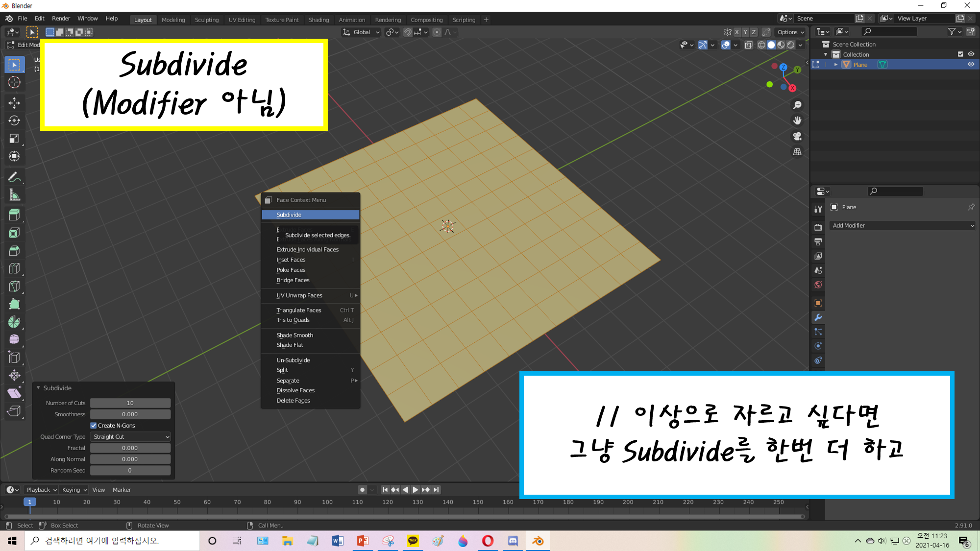Click the zoom magnifier viewport gizmo
The image size is (980, 551).
coord(797,105)
